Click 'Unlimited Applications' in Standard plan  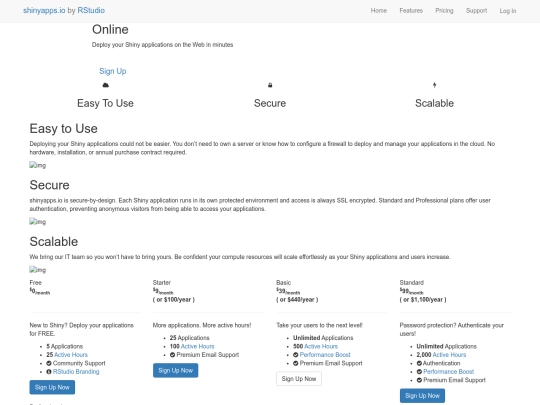coord(447,346)
